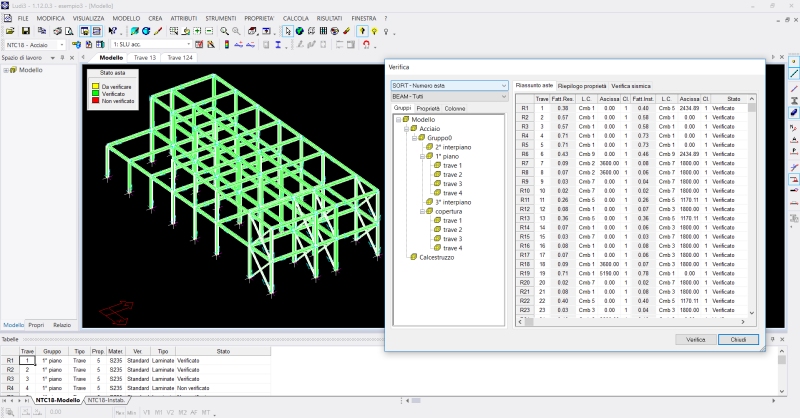Click the Chiudi button
This screenshot has height=418, width=800.
[x=738, y=340]
